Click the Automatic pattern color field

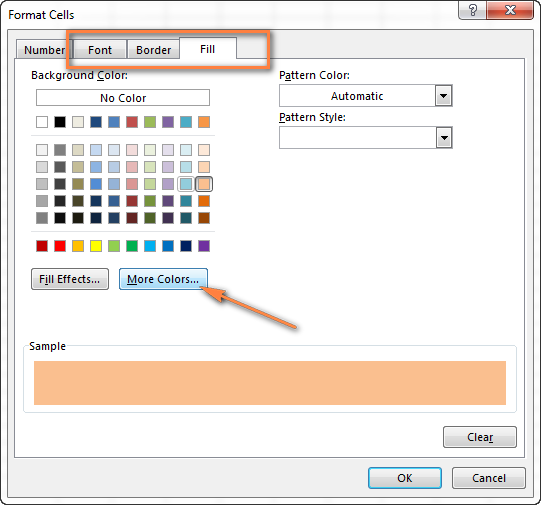pyautogui.click(x=357, y=96)
